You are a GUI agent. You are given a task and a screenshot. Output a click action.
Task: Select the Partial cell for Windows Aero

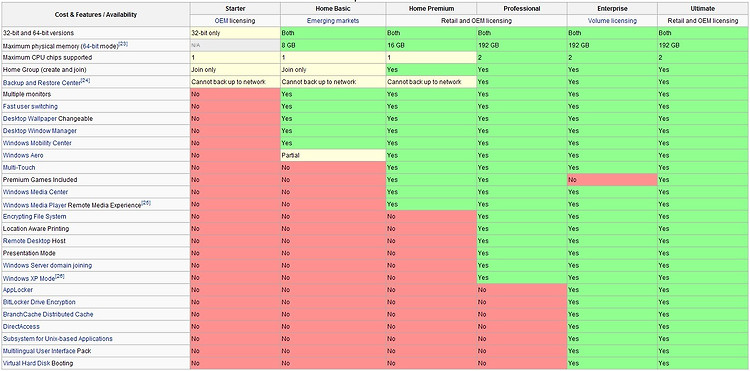[333, 155]
